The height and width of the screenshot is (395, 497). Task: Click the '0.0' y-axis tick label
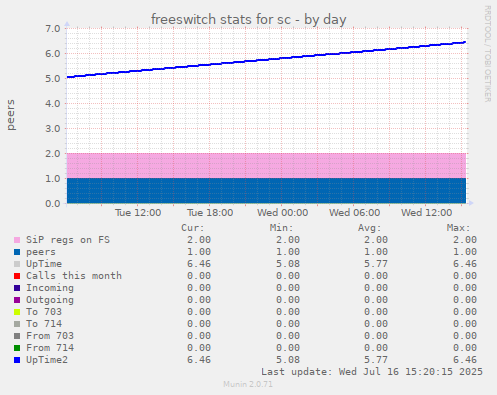click(53, 203)
